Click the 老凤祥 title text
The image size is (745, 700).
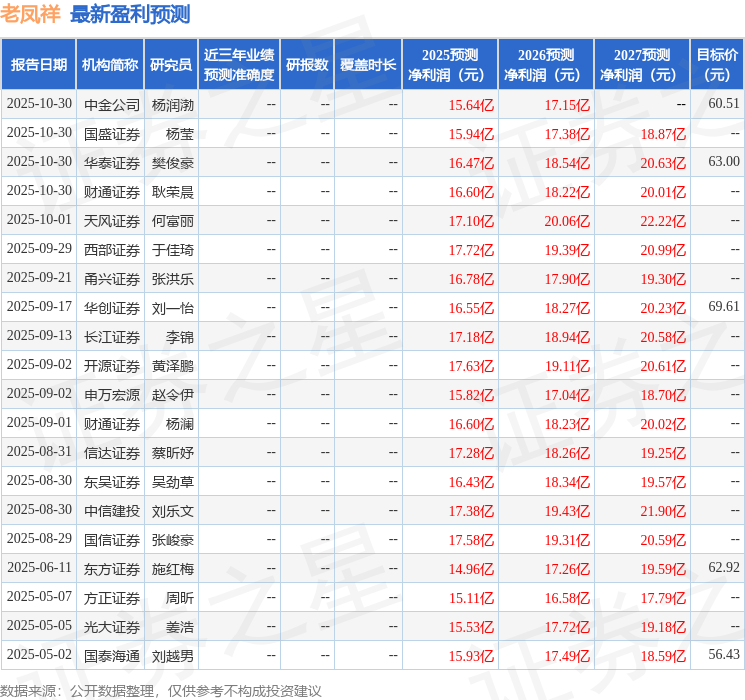click(30, 14)
